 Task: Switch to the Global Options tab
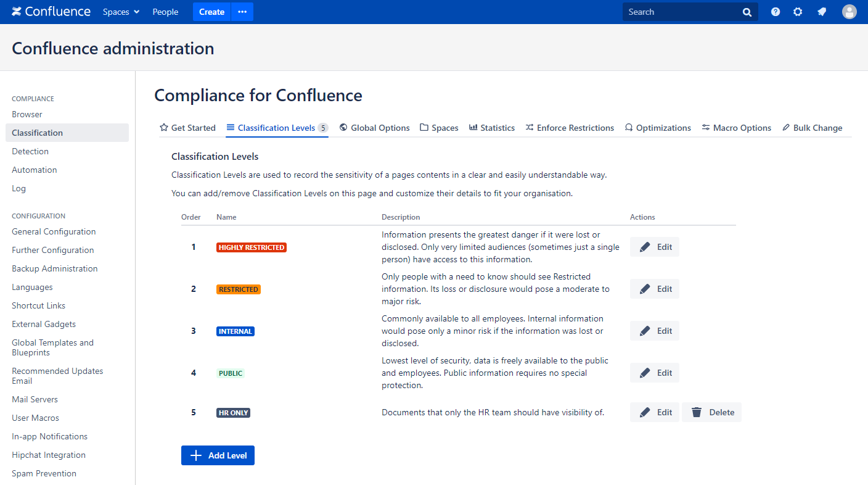[x=374, y=128]
